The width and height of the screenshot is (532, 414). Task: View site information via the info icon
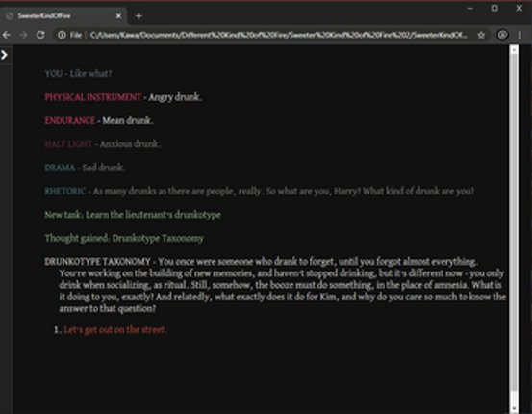[62, 35]
